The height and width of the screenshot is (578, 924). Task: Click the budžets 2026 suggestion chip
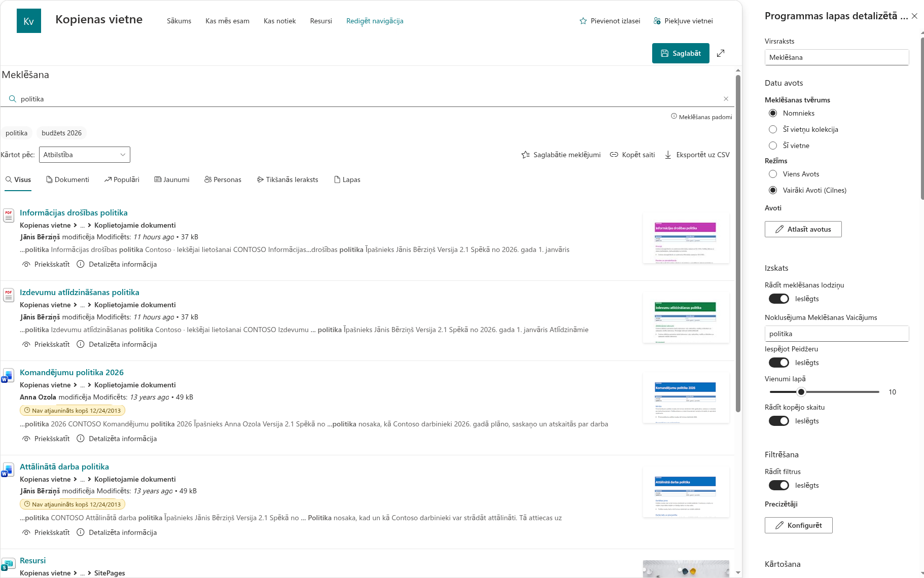coord(61,133)
